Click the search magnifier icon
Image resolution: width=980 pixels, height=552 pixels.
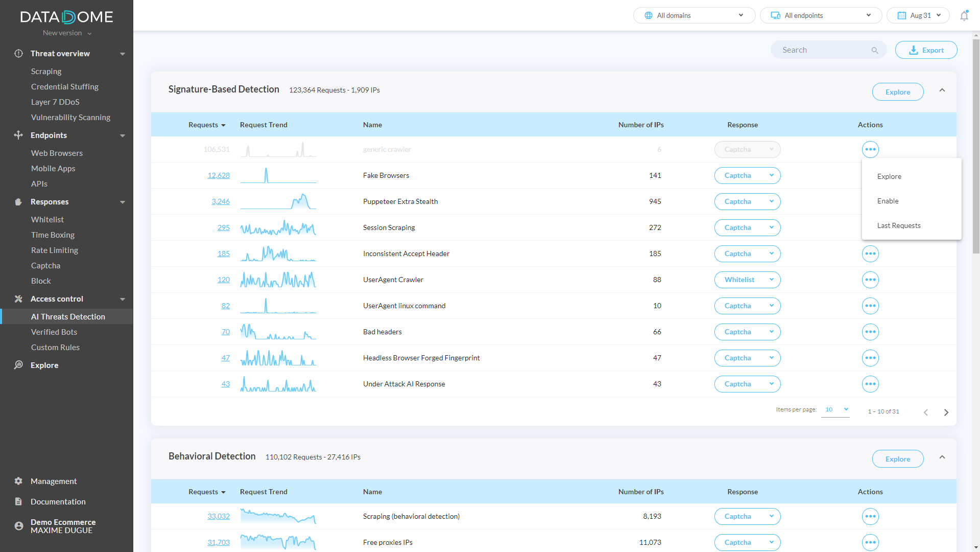point(875,50)
